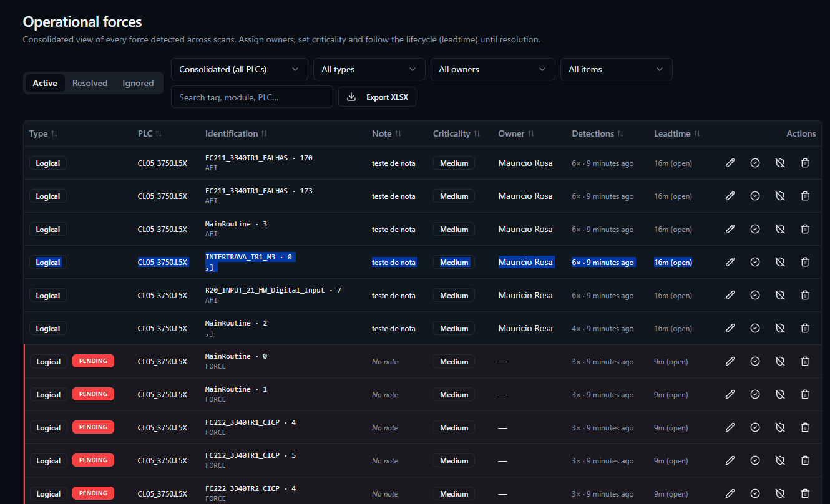
Task: Edit the FC211_3340TR1_FALHAS · 173 row
Action: coord(730,196)
